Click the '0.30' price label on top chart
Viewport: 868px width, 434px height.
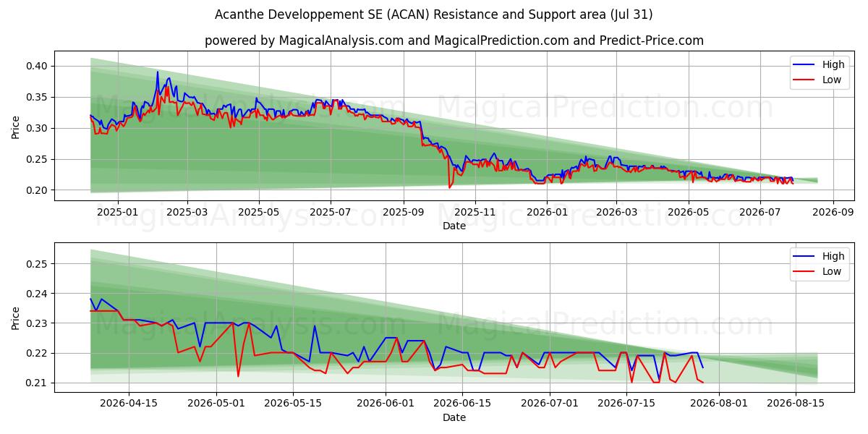coord(36,128)
